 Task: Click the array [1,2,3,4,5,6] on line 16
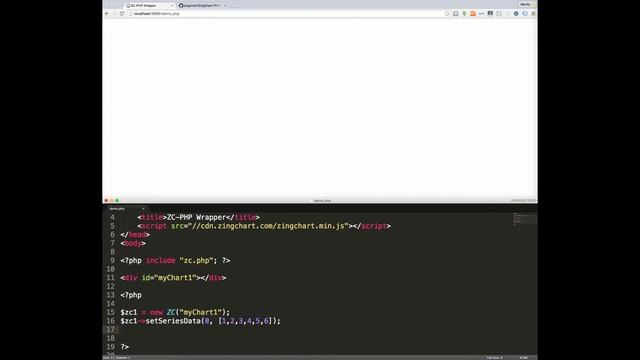tap(246, 321)
